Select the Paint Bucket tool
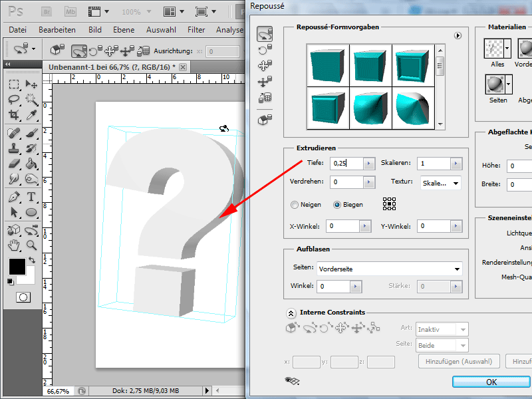 pyautogui.click(x=31, y=164)
